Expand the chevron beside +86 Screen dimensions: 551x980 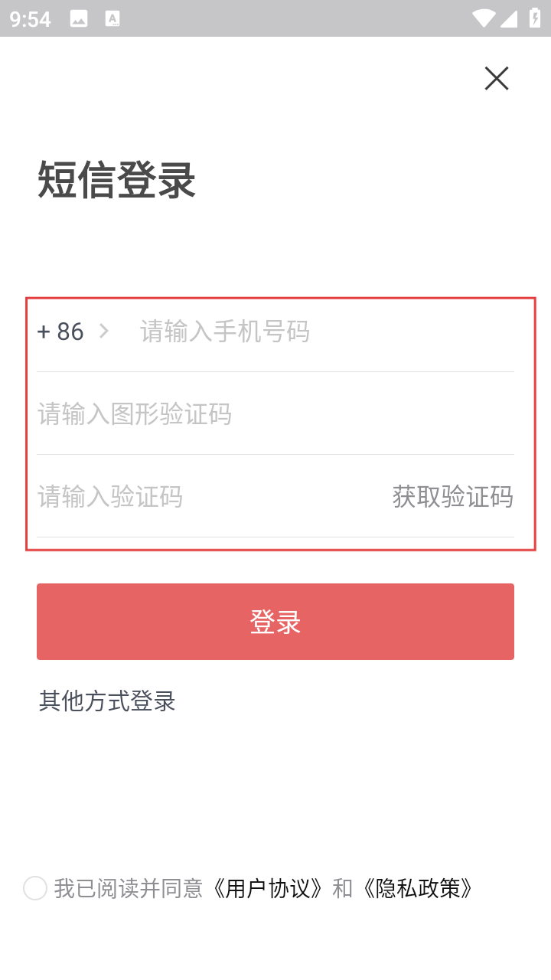[104, 332]
